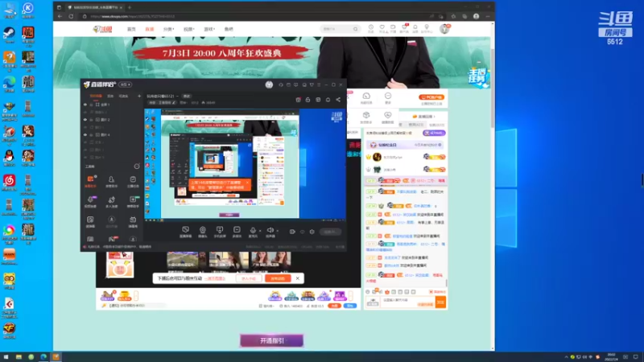Expand the microphone options arrow
644x362 pixels.
coord(260,231)
